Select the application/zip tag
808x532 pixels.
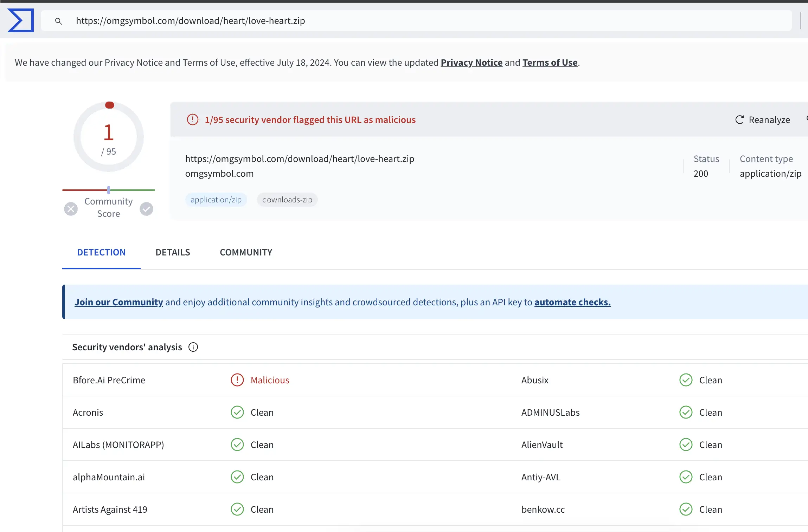click(216, 200)
